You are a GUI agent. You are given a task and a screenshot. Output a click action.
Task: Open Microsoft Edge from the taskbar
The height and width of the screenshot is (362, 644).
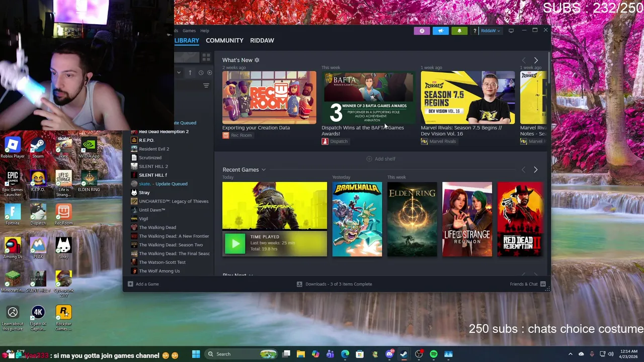point(345,354)
